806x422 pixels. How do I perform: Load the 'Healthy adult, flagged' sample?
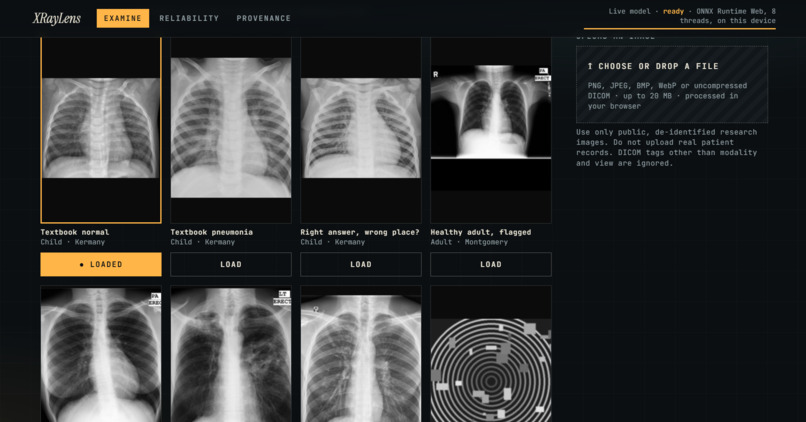tap(491, 264)
